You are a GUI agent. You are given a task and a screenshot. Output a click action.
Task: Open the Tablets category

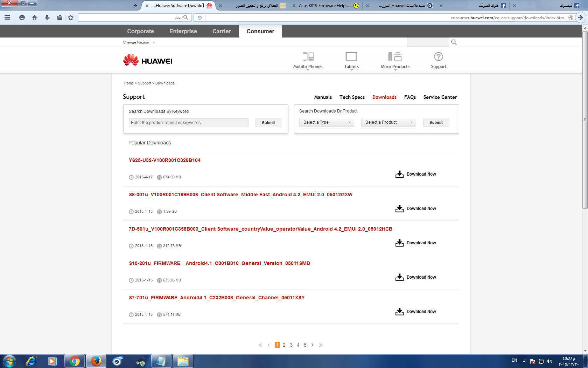(x=351, y=61)
